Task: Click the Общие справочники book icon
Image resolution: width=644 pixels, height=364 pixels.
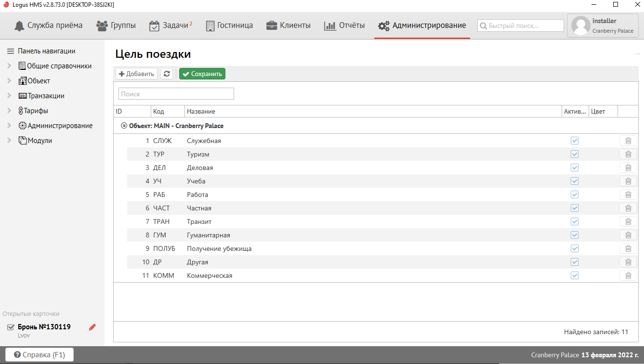Action: pyautogui.click(x=22, y=66)
